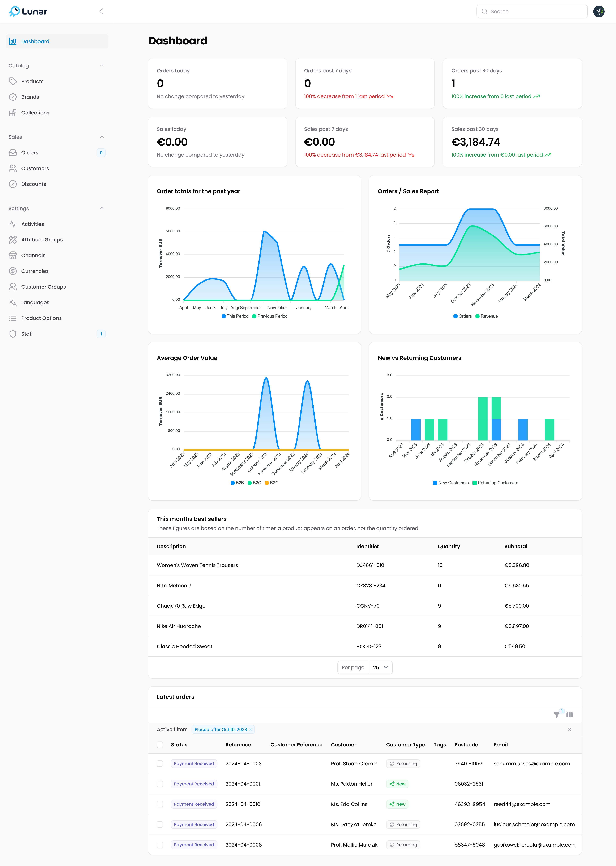Screen dimensions: 616x866
Task: Click the Nike Metcon 7 row
Action: tap(365, 586)
